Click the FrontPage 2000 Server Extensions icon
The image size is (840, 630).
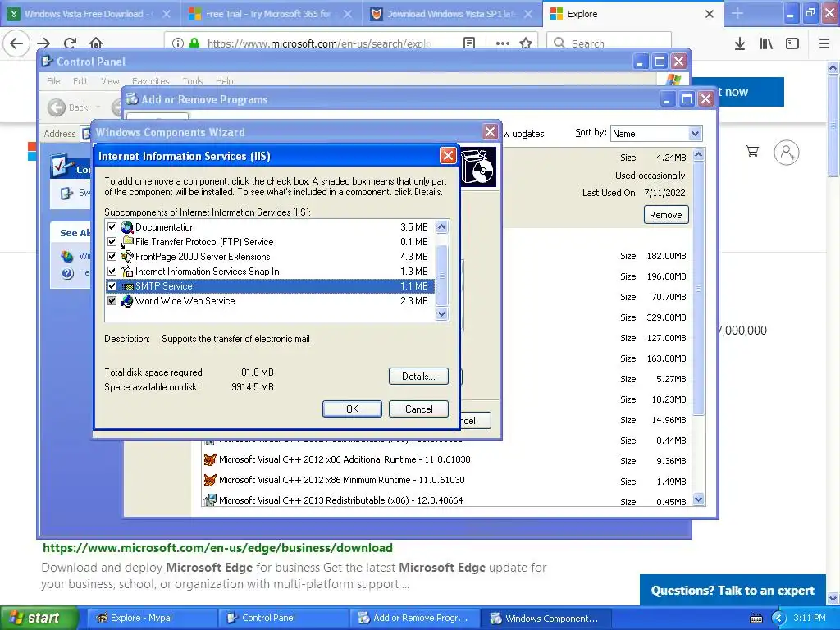127,257
